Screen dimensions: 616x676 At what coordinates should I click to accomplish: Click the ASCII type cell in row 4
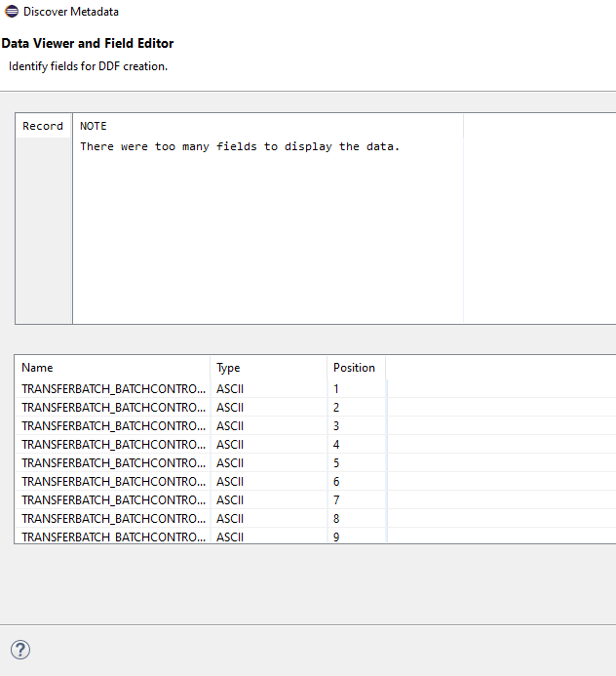(230, 445)
